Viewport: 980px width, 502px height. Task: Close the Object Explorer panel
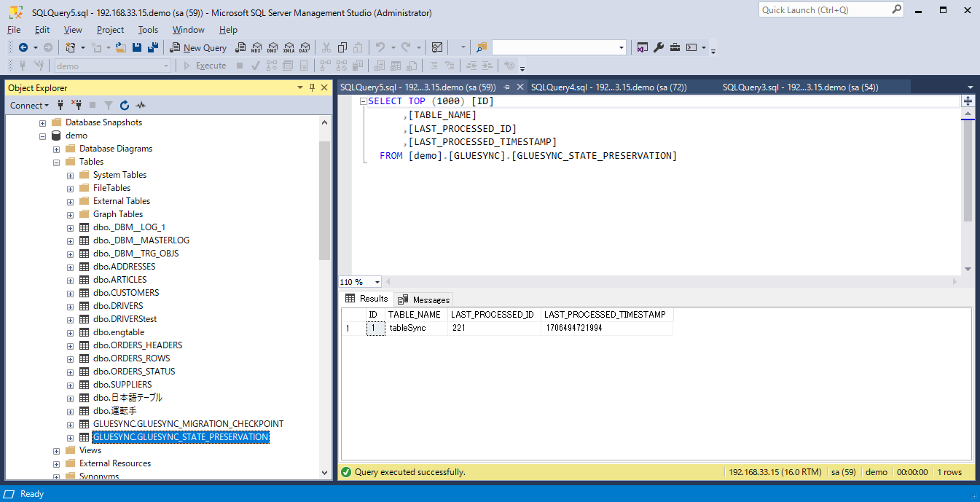324,87
